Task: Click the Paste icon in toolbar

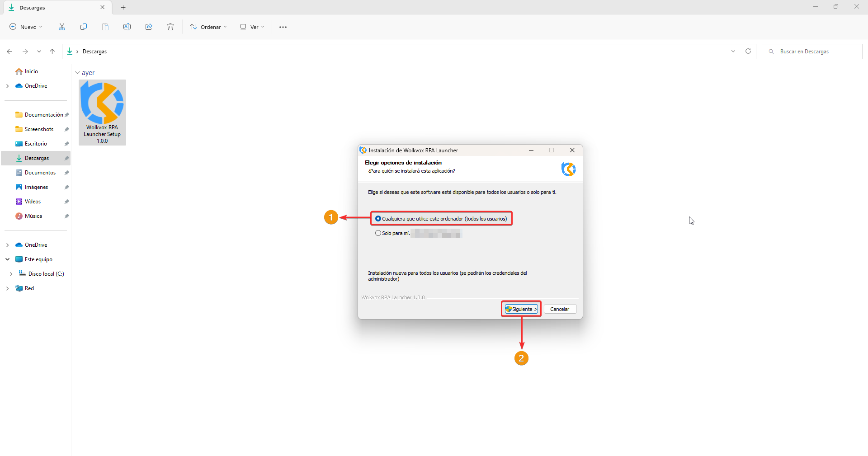Action: (x=105, y=27)
